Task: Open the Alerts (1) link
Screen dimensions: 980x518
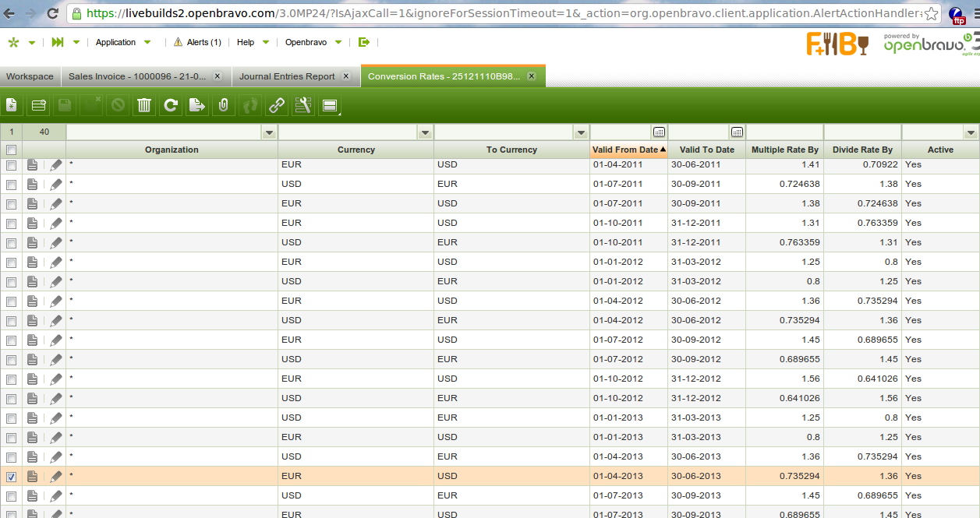Action: 197,42
